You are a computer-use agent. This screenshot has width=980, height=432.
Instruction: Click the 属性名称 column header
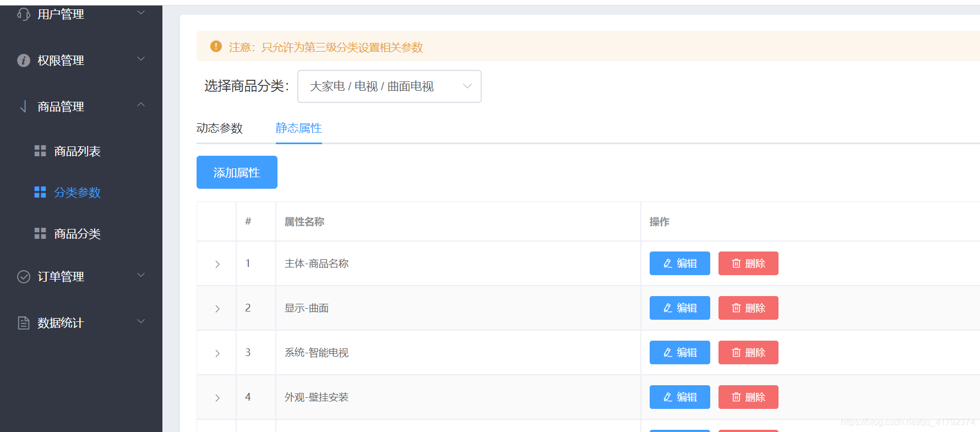pyautogui.click(x=304, y=222)
